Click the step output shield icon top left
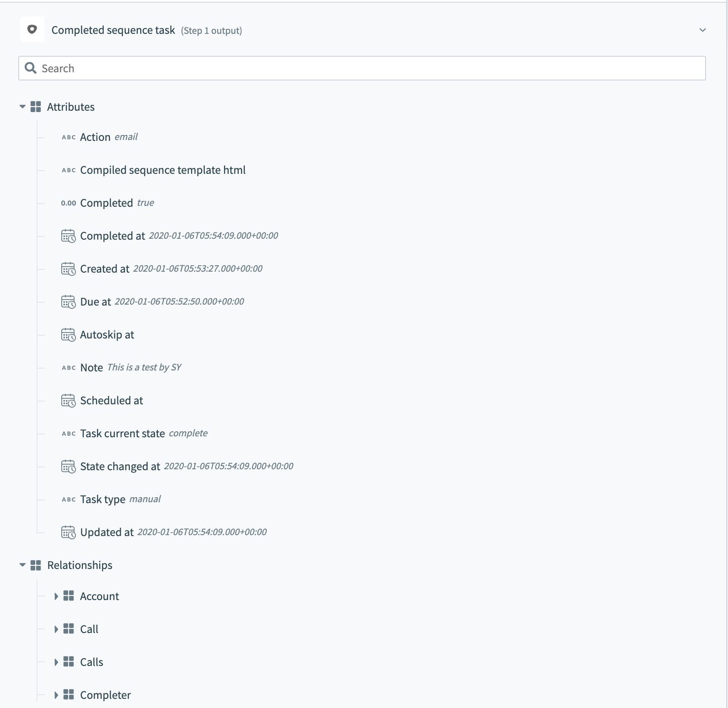 32,30
